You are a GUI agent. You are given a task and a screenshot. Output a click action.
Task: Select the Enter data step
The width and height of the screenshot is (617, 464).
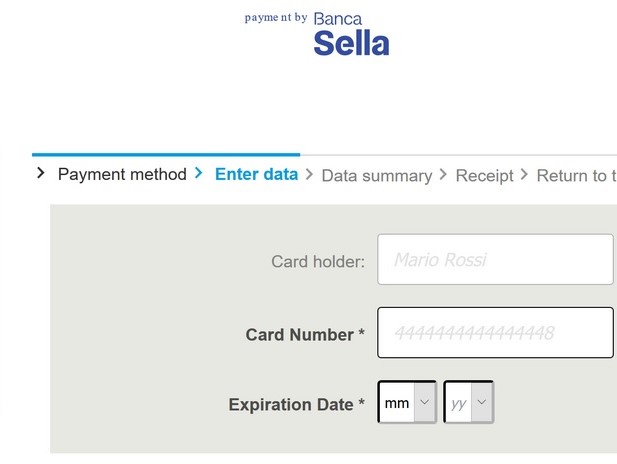coord(257,174)
